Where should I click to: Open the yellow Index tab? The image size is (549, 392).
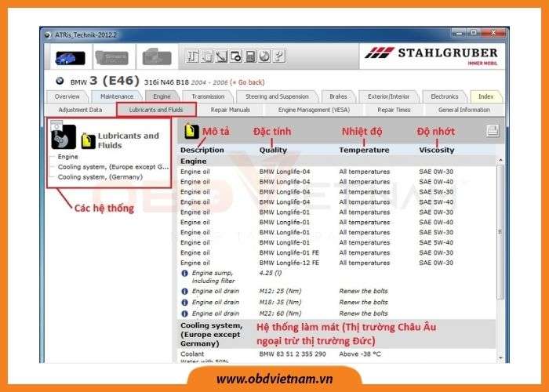[x=486, y=96]
